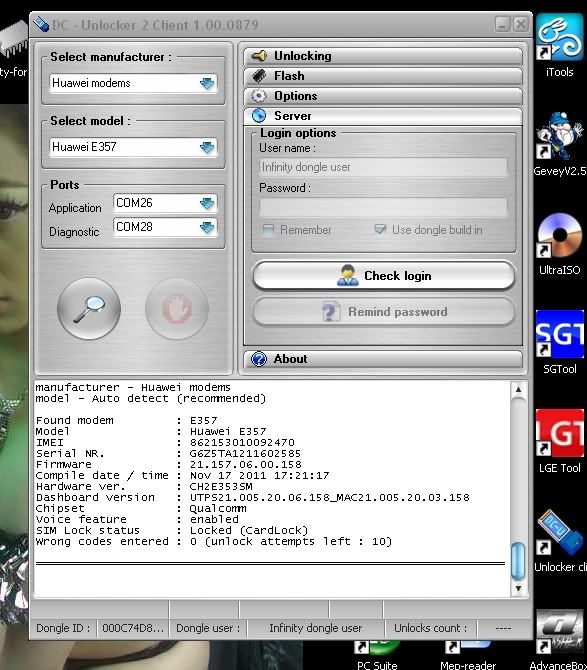The image size is (587, 670).
Task: Open the AdvanceBox desktop shortcut
Action: 559,639
